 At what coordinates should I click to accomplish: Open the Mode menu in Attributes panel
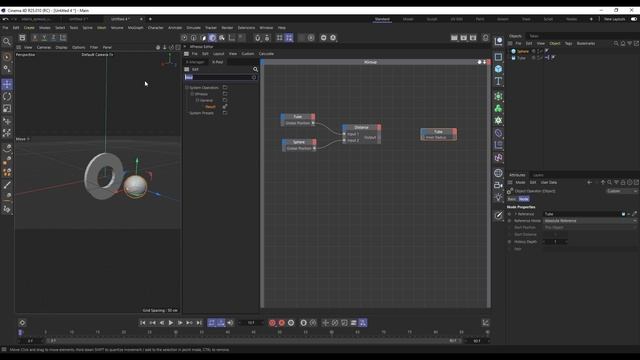point(520,182)
